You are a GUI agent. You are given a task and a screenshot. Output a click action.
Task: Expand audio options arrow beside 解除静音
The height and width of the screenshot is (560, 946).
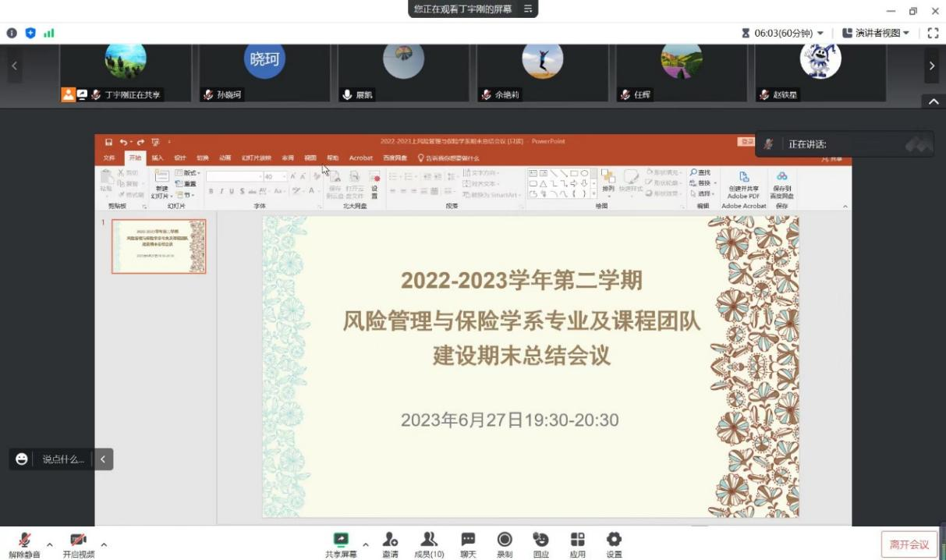(50, 544)
